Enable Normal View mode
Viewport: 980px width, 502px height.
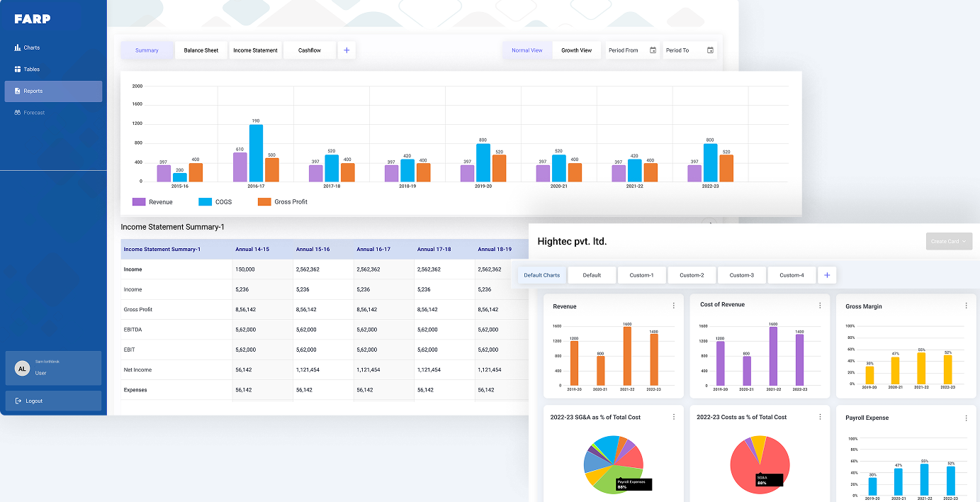[527, 50]
